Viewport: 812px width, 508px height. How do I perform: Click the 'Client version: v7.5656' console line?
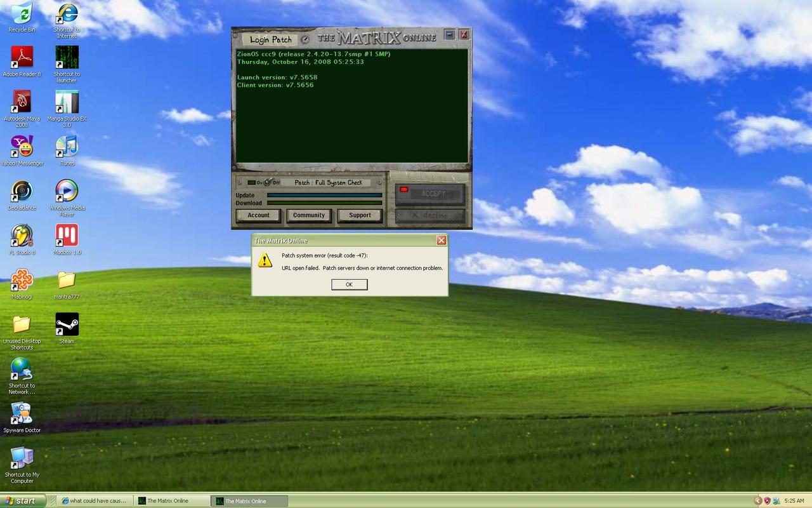point(275,84)
